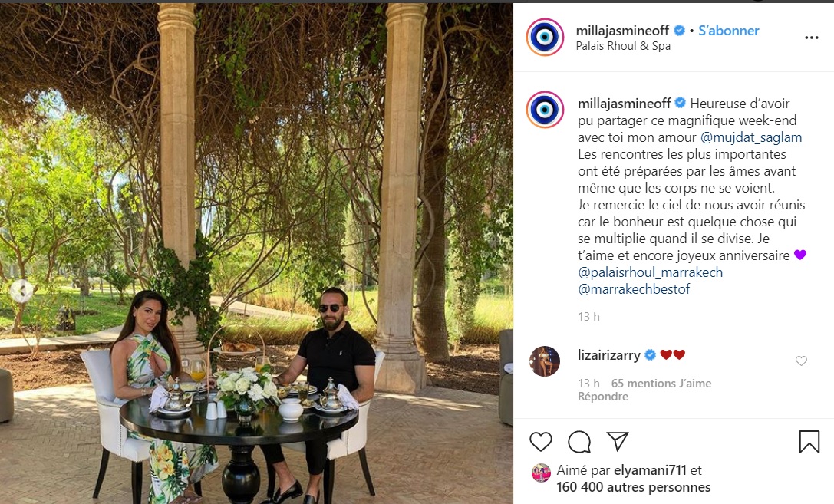
Task: Open the @mujdat_saglam mention
Action: tap(751, 137)
